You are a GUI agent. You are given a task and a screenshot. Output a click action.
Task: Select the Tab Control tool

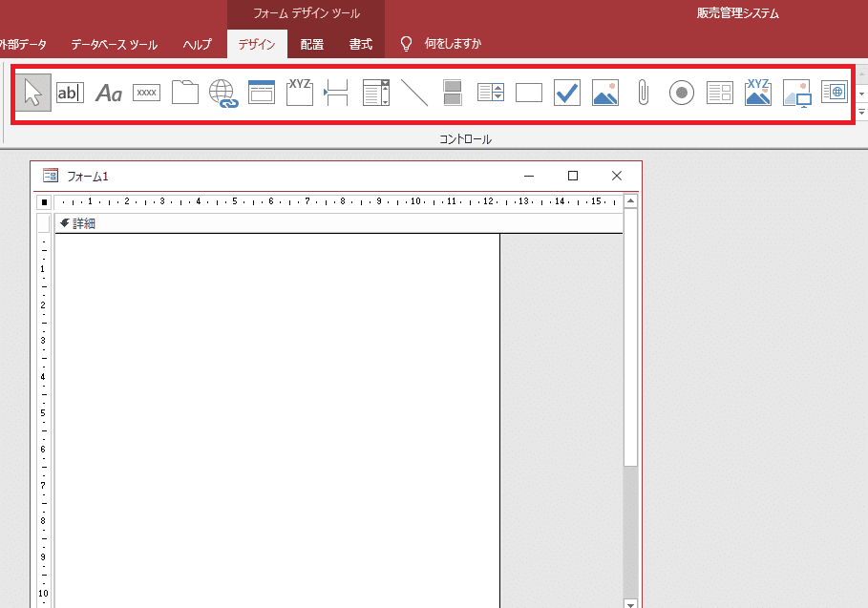(185, 93)
